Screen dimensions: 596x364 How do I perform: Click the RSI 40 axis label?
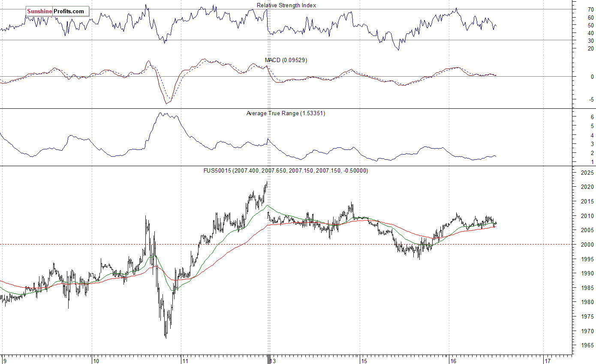(590, 33)
